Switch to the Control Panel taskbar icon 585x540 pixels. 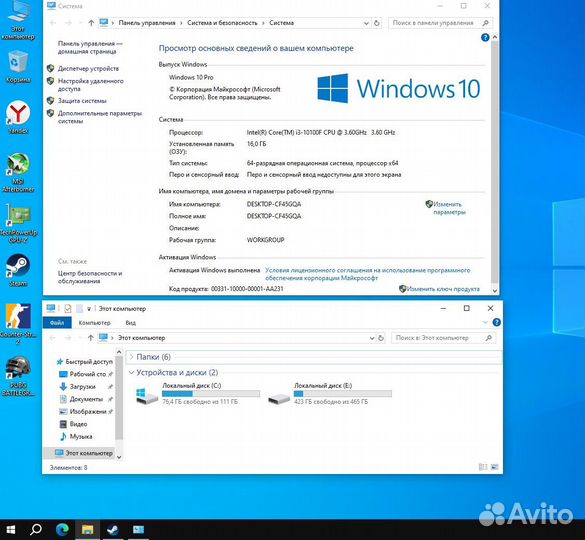click(x=138, y=529)
